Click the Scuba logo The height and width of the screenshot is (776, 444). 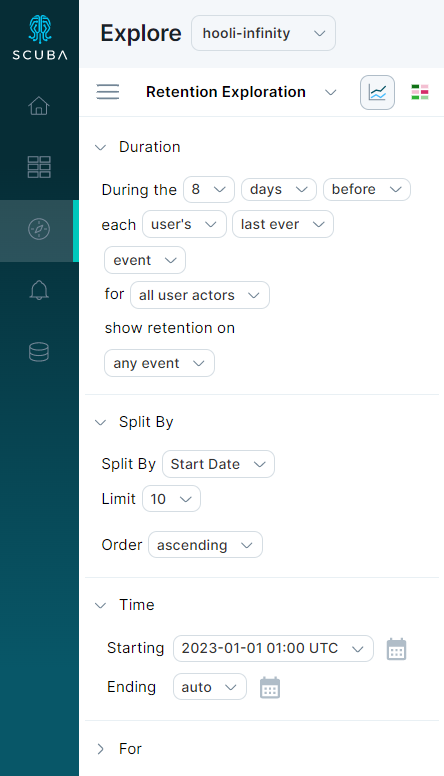pyautogui.click(x=40, y=38)
